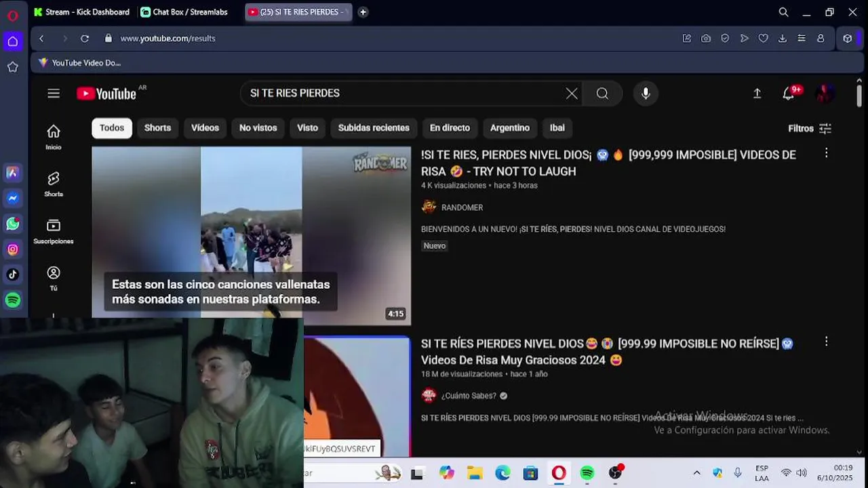The image size is (868, 488).
Task: Open the taskbar volume control
Action: (x=802, y=473)
